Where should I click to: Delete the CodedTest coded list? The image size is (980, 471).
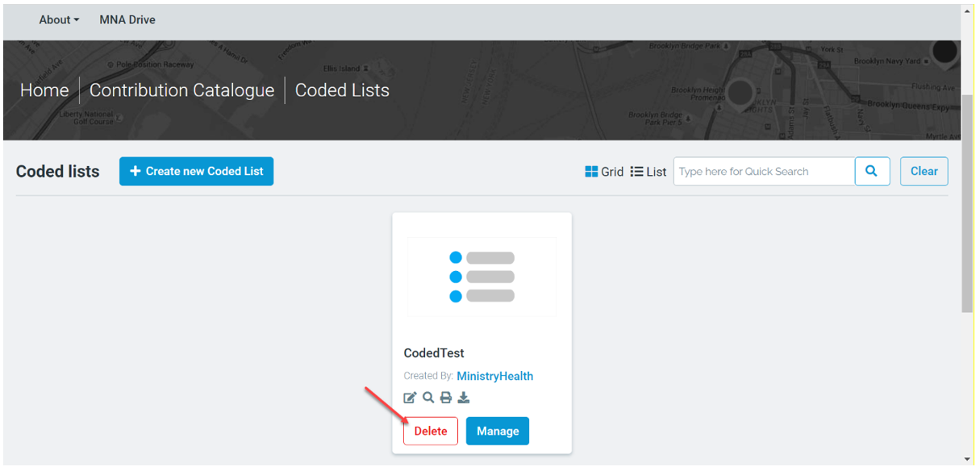[x=431, y=431]
